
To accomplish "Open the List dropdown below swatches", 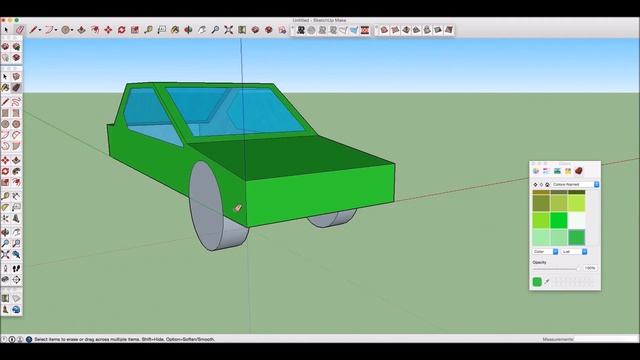I will [x=574, y=251].
